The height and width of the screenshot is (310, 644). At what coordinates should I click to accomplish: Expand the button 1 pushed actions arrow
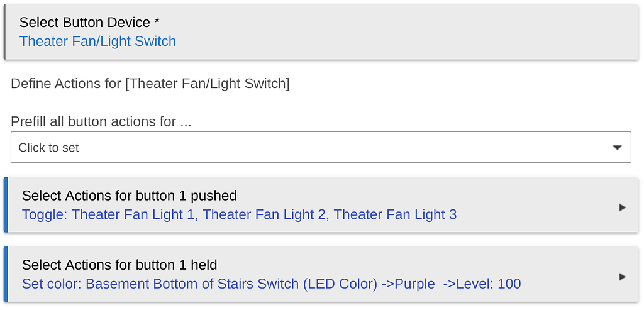[x=622, y=207]
